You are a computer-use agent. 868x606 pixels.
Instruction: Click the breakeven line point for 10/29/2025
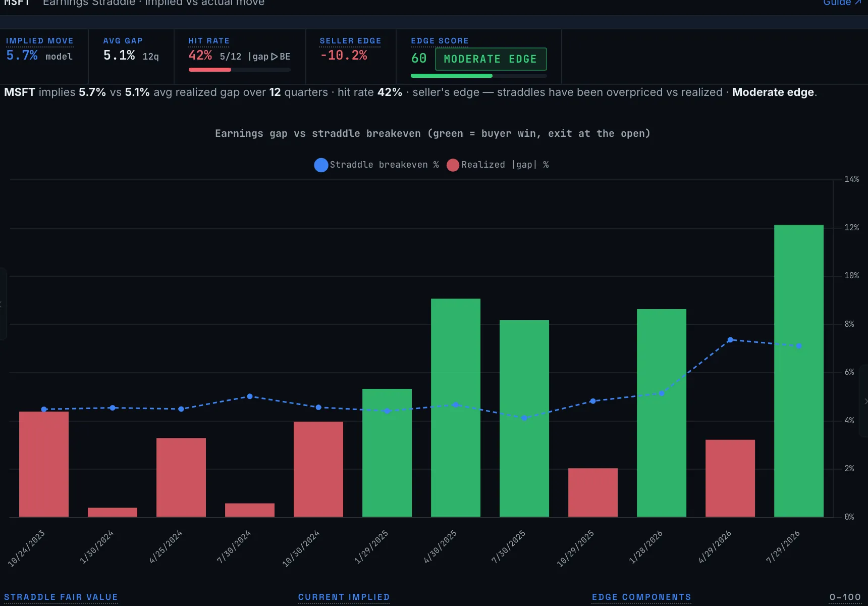[x=593, y=401]
